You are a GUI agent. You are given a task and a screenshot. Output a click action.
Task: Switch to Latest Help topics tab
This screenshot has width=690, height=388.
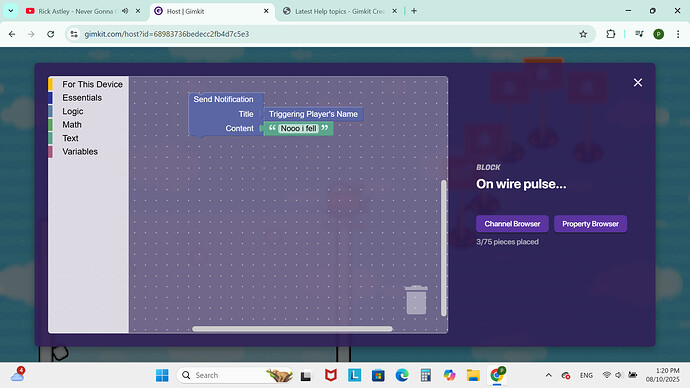(340, 11)
